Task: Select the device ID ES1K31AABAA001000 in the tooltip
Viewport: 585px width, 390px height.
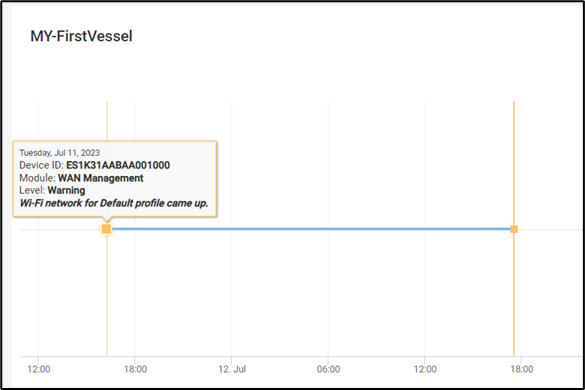Action: coord(118,165)
